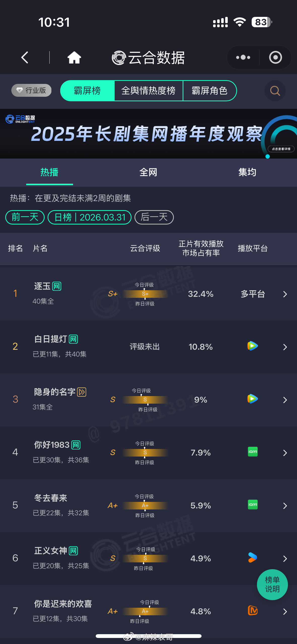Tap Youku icon in 正义女神 row
This screenshot has height=644, width=297.
coord(252,558)
